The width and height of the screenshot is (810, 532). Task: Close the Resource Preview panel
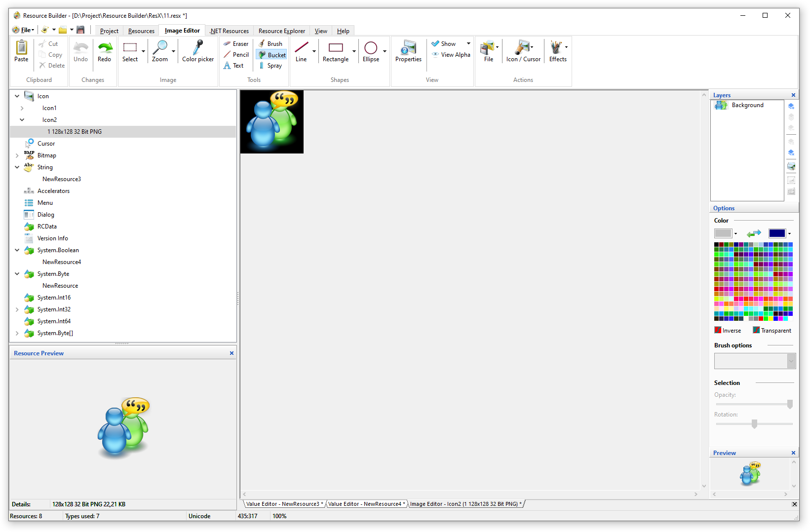point(231,353)
